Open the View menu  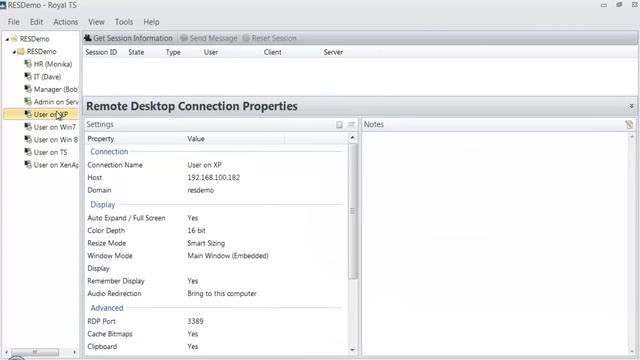point(96,22)
